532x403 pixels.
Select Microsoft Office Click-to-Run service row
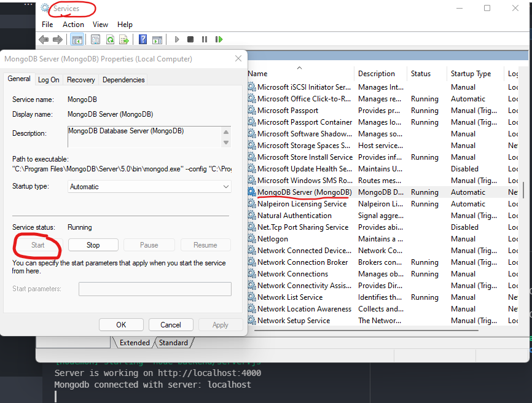point(382,99)
